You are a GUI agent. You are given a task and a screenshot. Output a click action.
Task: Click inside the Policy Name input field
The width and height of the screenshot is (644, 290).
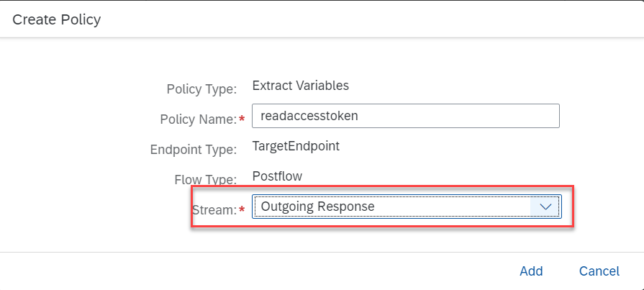tap(405, 116)
